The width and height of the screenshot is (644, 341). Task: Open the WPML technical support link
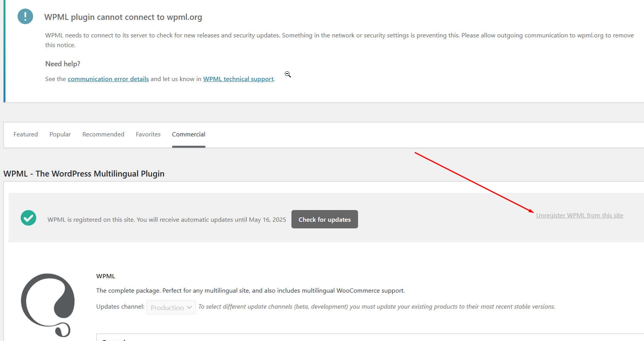238,79
